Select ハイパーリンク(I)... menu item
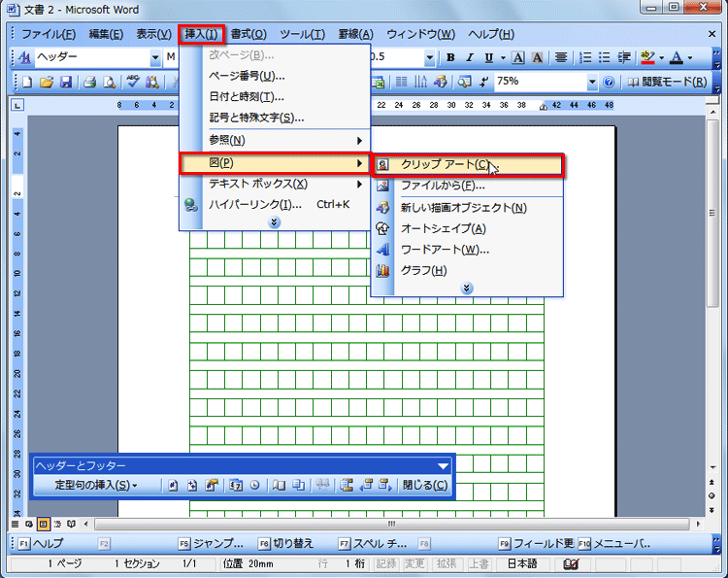This screenshot has height=578, width=728. (x=275, y=205)
